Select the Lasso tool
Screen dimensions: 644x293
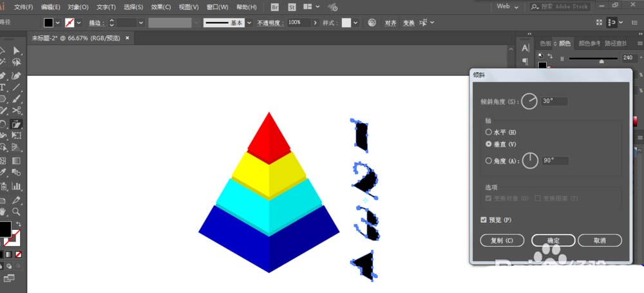point(17,62)
